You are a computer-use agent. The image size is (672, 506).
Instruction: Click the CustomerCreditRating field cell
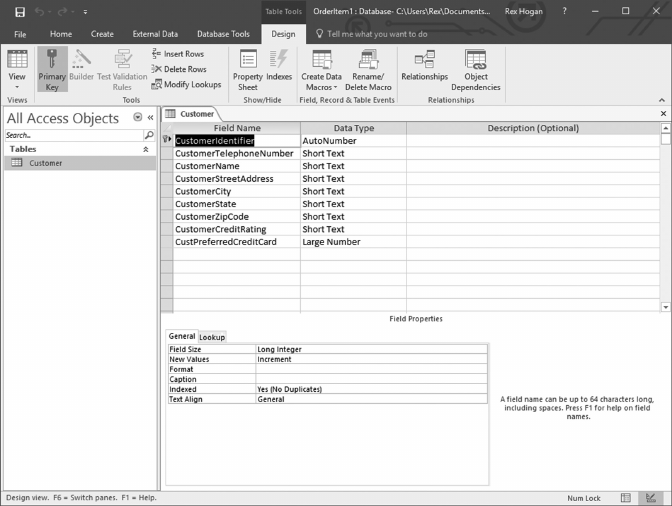click(237, 229)
